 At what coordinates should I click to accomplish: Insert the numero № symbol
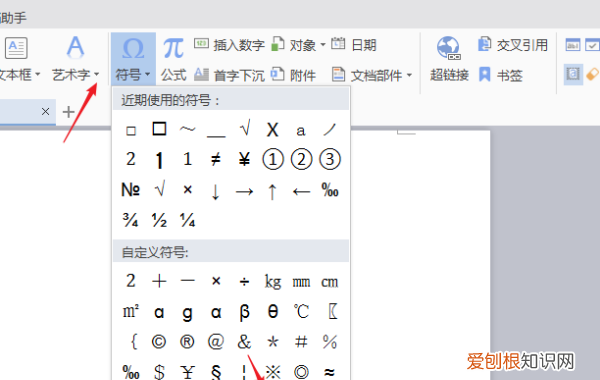pyautogui.click(x=130, y=189)
